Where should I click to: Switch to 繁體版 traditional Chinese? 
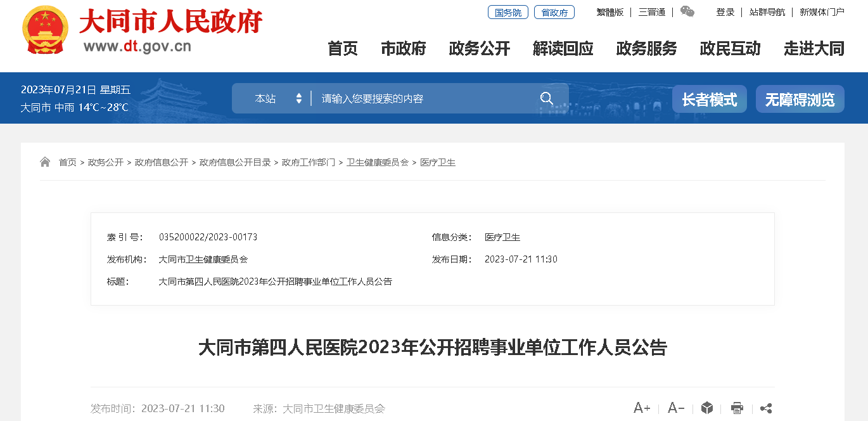pos(610,12)
